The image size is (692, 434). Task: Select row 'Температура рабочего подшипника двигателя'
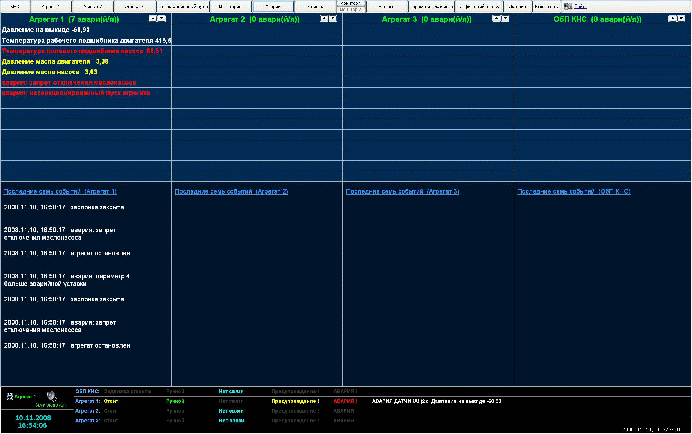pos(86,41)
